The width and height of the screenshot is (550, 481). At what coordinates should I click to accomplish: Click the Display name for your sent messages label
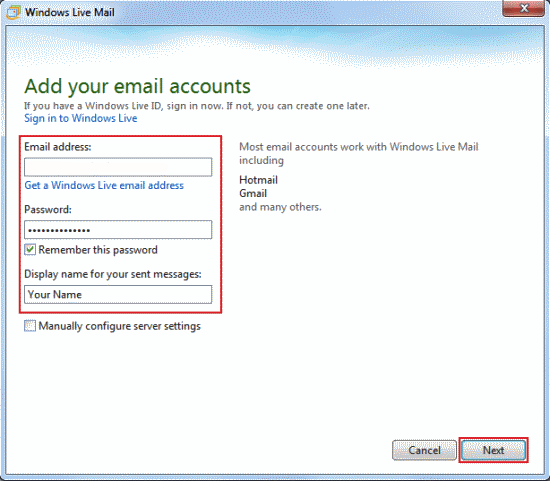click(x=113, y=274)
